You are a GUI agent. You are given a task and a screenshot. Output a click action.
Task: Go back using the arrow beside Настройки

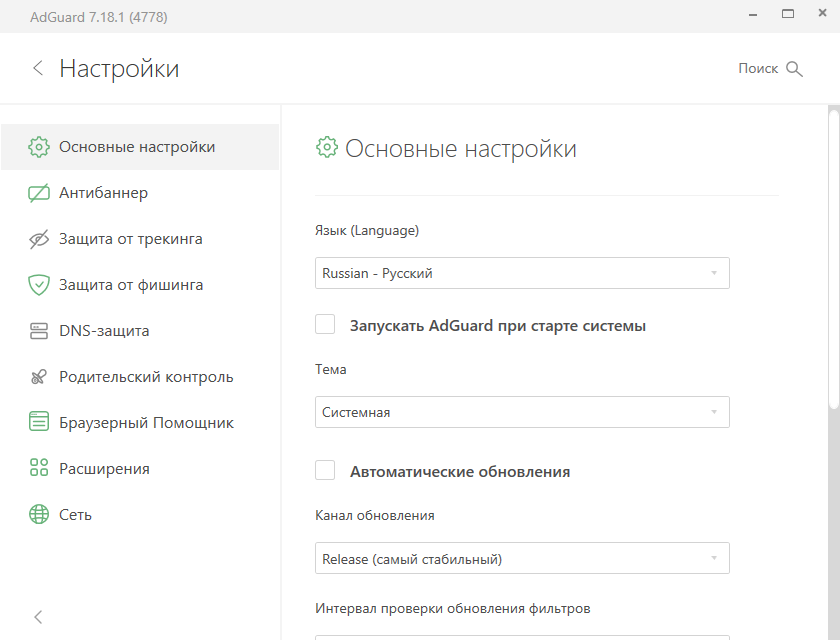(x=38, y=68)
